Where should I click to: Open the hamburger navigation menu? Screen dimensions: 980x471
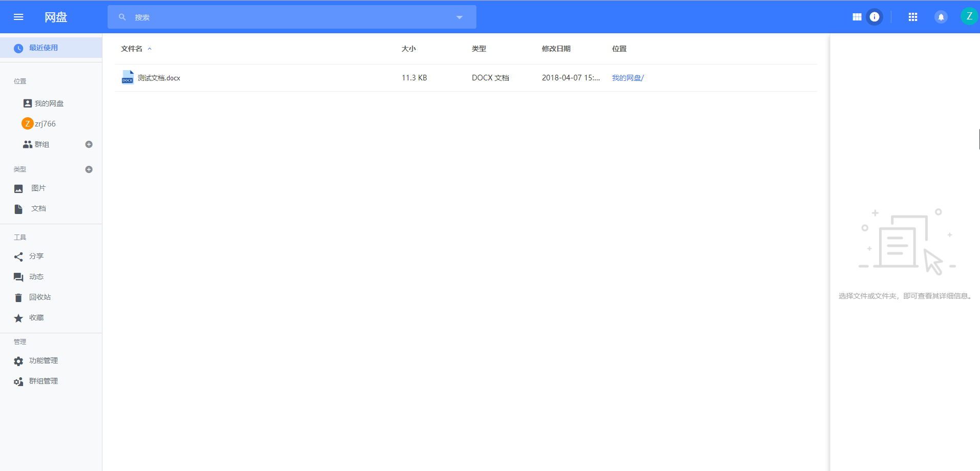[x=18, y=17]
